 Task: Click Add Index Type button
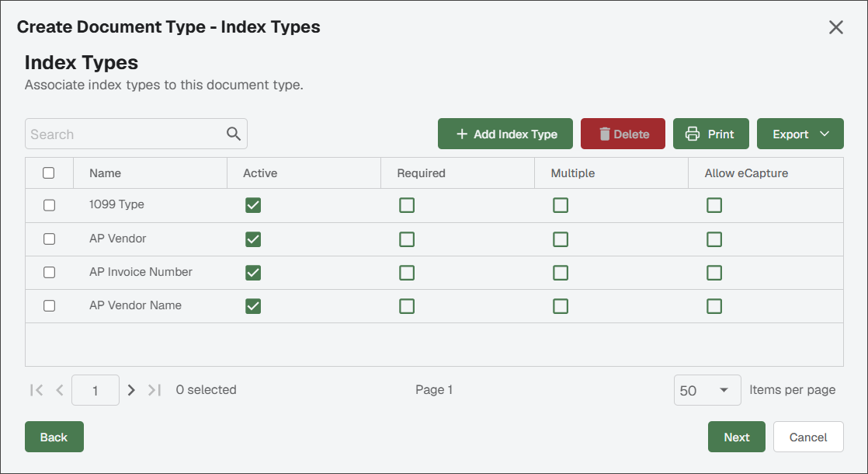tap(505, 134)
